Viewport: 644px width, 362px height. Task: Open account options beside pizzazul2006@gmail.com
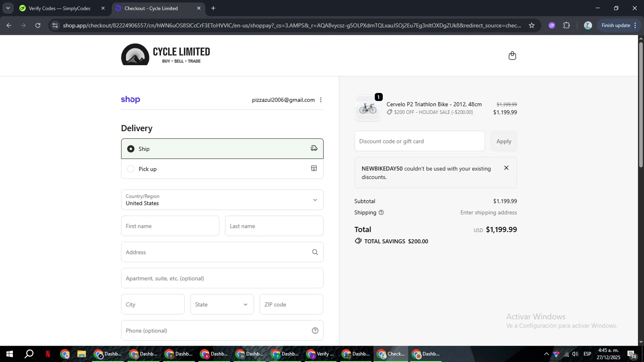(321, 100)
